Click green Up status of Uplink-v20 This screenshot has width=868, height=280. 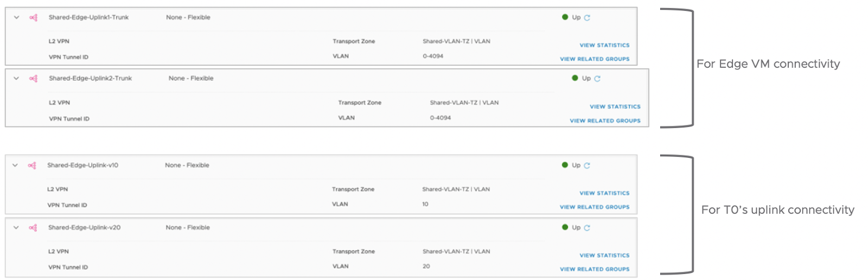571,227
